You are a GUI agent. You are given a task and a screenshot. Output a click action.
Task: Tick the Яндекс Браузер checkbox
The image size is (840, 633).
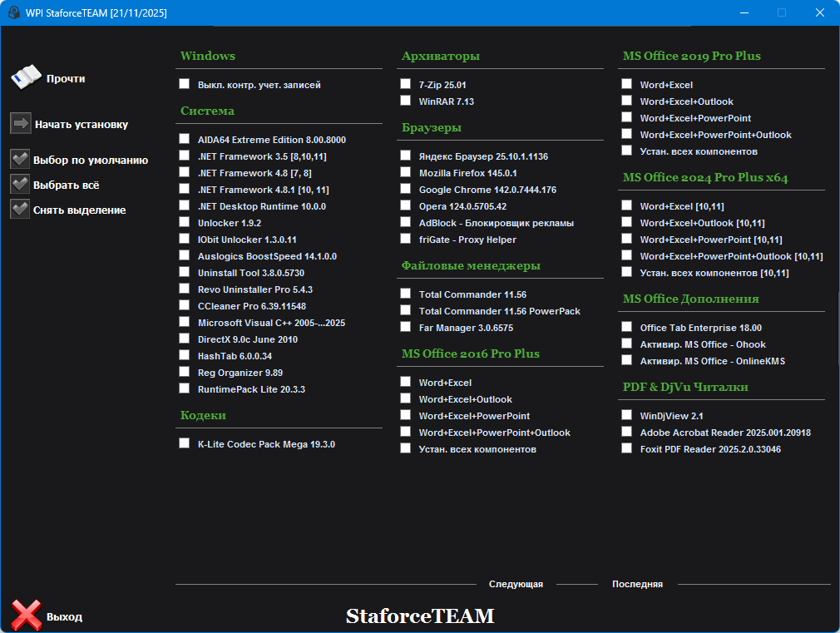406,156
